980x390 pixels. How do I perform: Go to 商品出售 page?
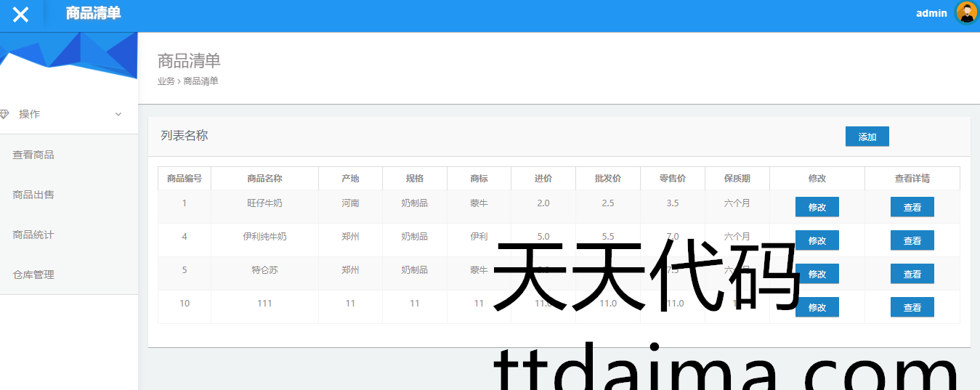[33, 195]
